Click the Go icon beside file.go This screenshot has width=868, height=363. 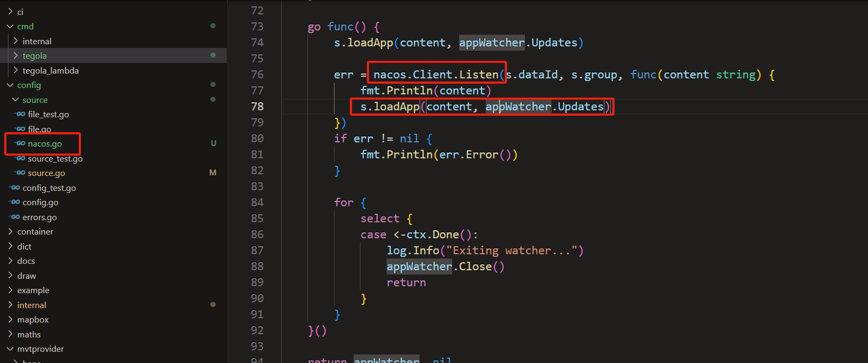click(x=19, y=129)
